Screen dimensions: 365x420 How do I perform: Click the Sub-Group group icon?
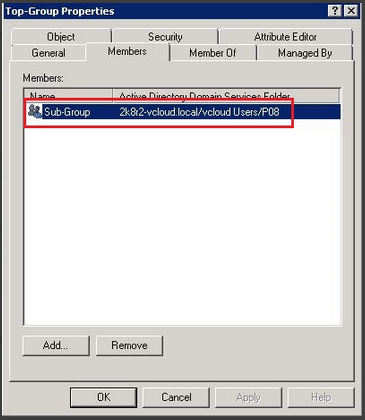point(35,111)
